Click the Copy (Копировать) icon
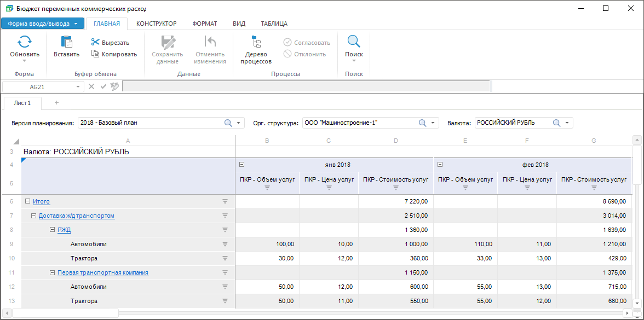 click(95, 54)
